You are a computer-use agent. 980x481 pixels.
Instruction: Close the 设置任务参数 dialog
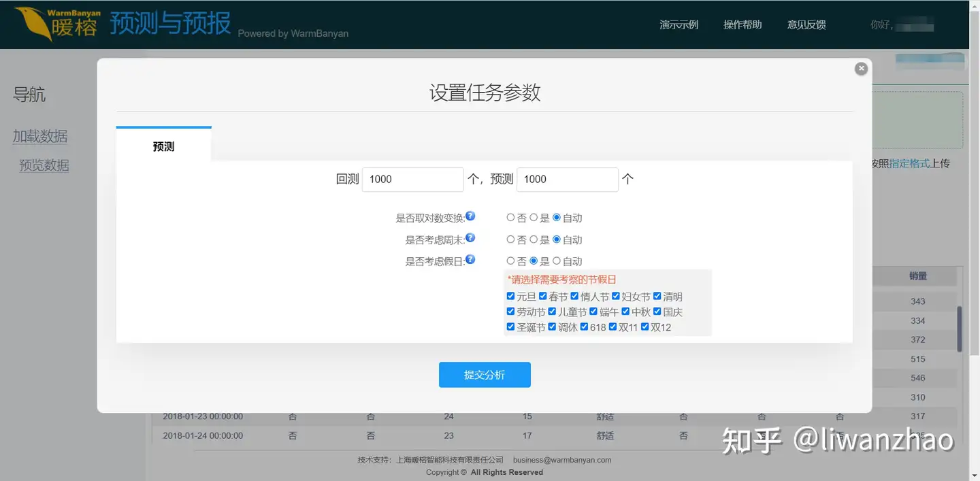pyautogui.click(x=861, y=69)
